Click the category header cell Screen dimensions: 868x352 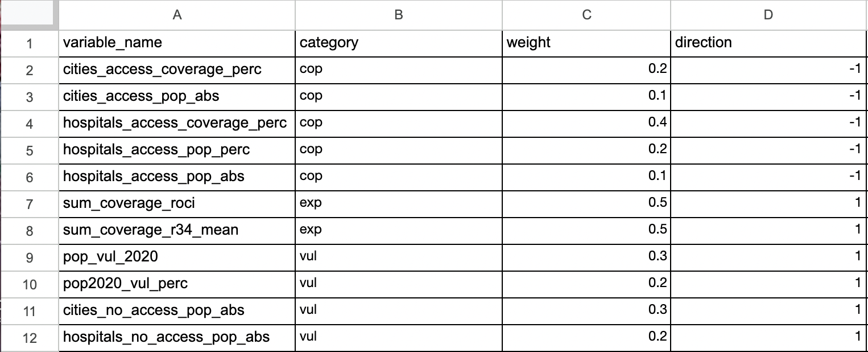398,43
